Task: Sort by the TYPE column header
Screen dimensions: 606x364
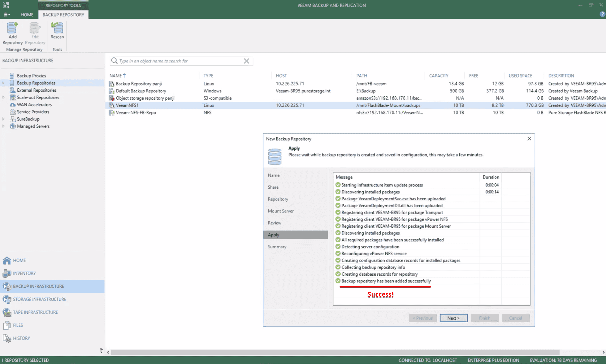Action: 208,76
